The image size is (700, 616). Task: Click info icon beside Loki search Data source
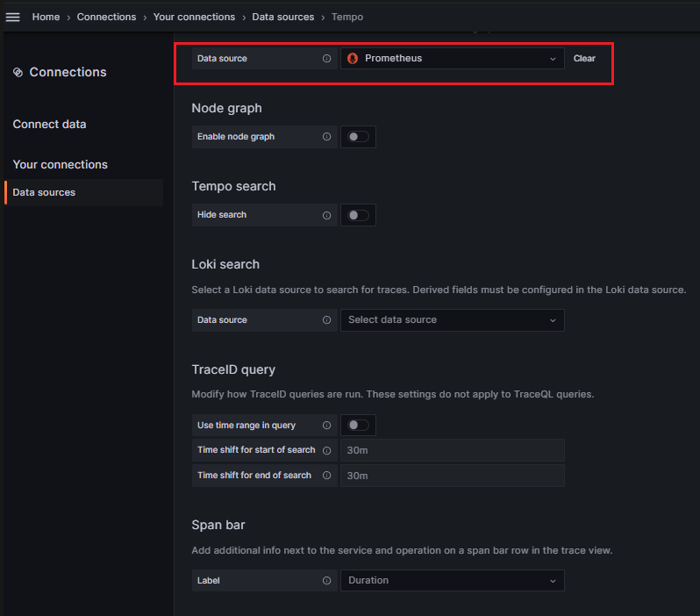[326, 320]
